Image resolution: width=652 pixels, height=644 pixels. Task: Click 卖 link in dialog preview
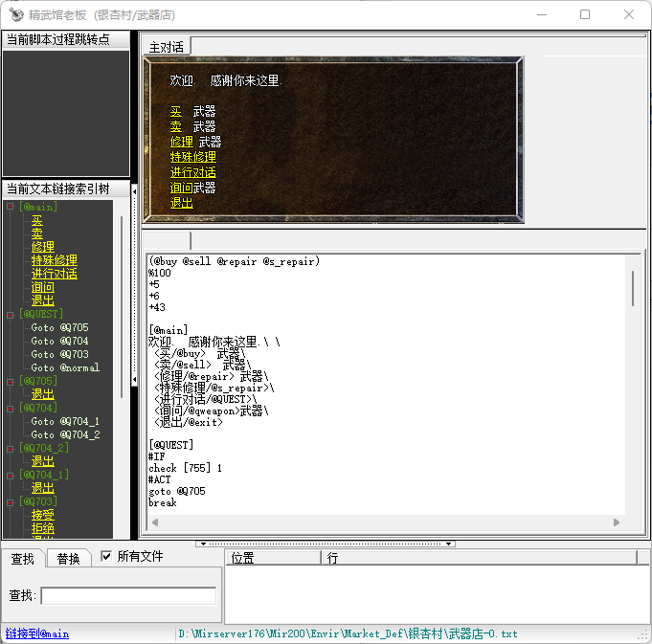click(x=176, y=126)
